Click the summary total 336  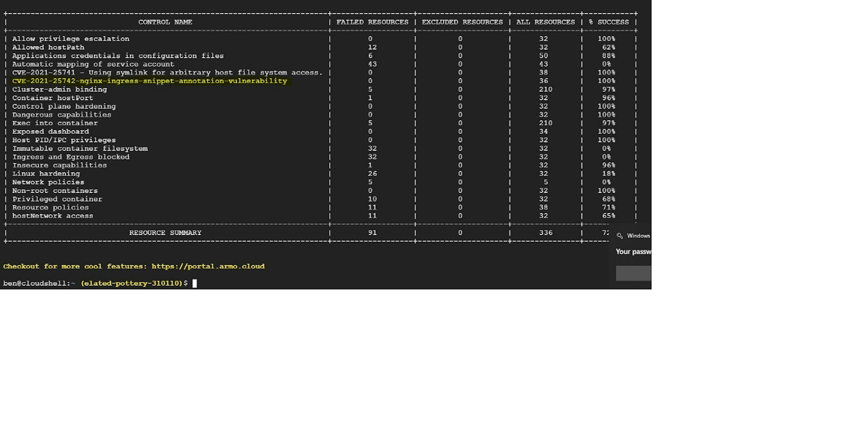click(545, 233)
